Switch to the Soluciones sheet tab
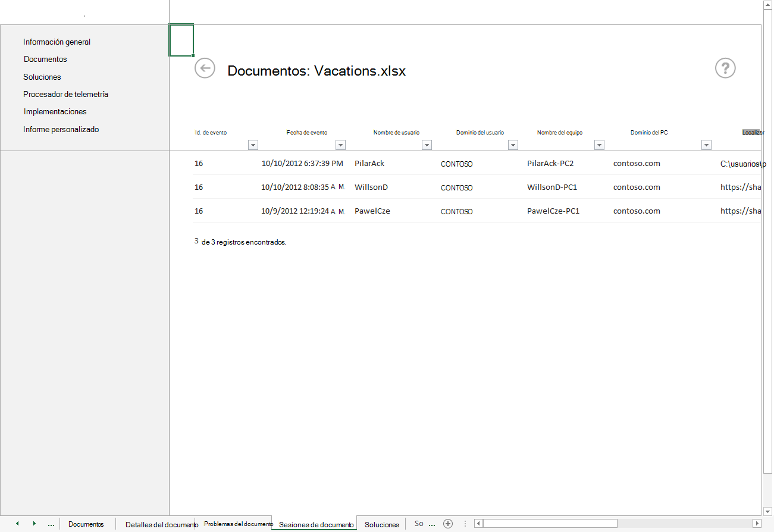The height and width of the screenshot is (532, 774). click(382, 525)
